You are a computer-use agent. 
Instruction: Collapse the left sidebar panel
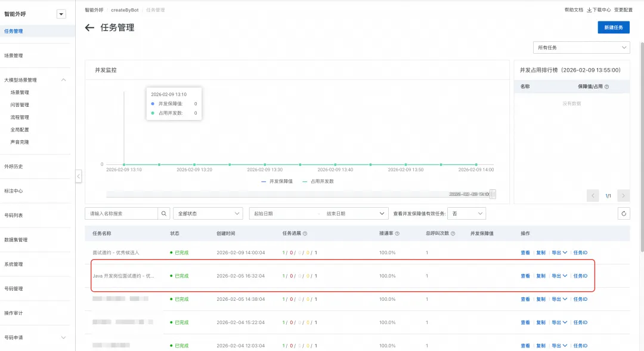point(79,176)
